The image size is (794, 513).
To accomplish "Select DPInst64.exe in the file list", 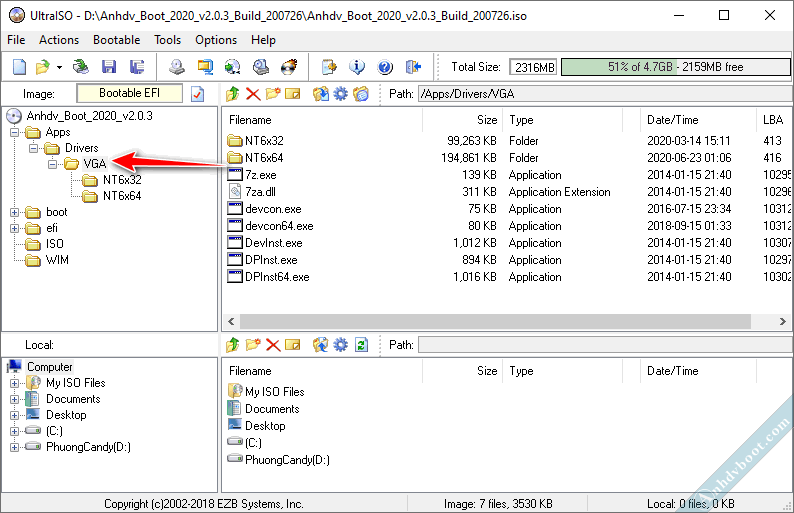I will pos(277,277).
